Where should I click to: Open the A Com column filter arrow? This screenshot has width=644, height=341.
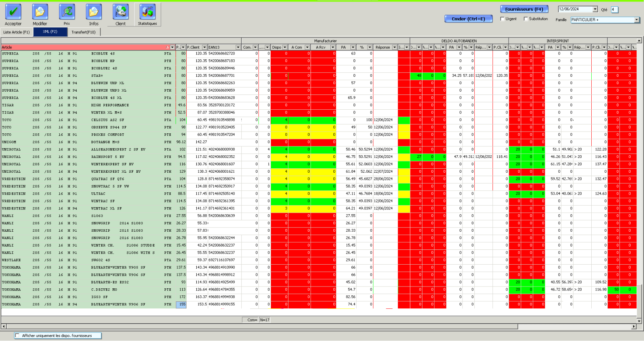tap(307, 47)
